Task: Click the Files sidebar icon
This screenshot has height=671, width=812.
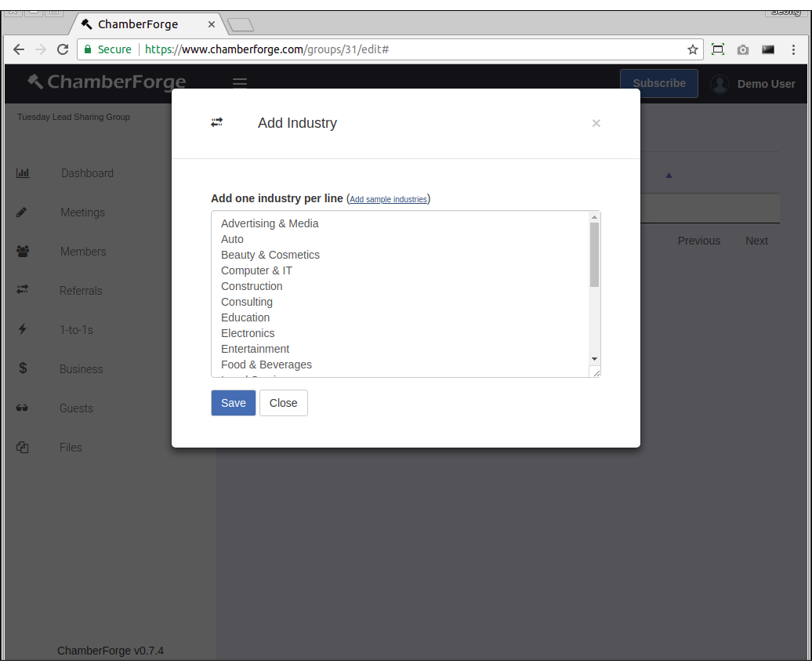Action: click(x=22, y=447)
